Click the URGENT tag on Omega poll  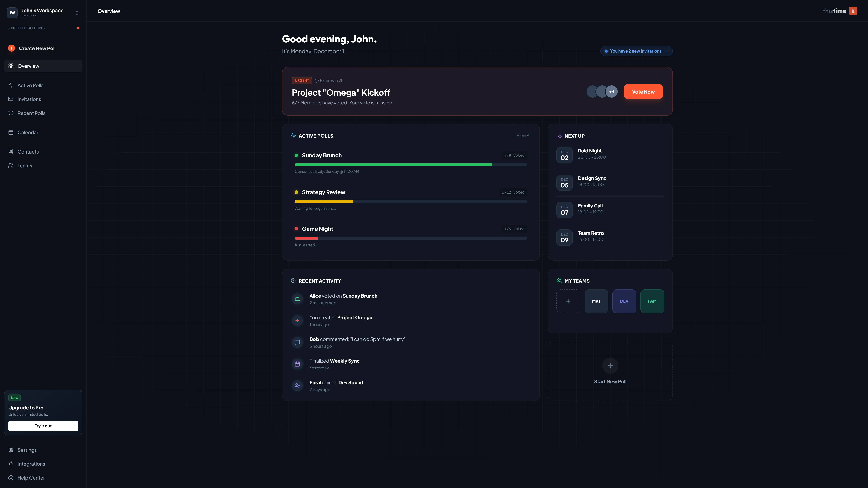click(x=302, y=80)
